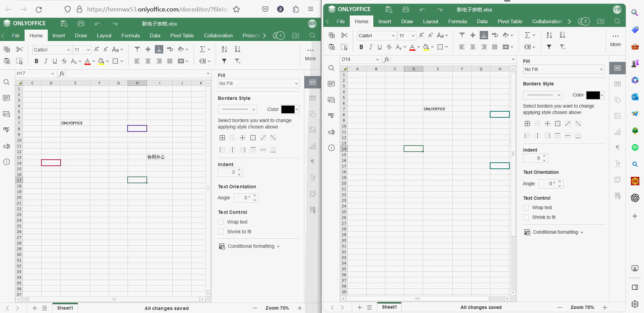Apply outside borders in left Borders panel
Viewport: 644px width, 313px height.
253,138
